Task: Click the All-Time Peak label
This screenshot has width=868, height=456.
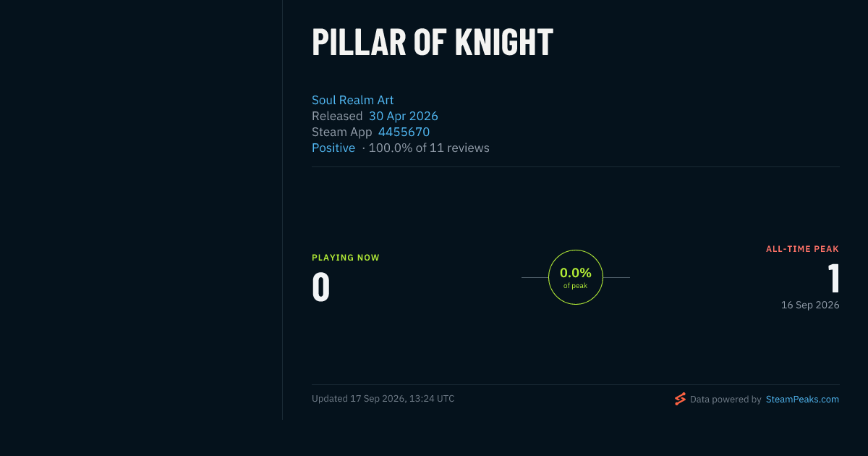Action: tap(803, 249)
